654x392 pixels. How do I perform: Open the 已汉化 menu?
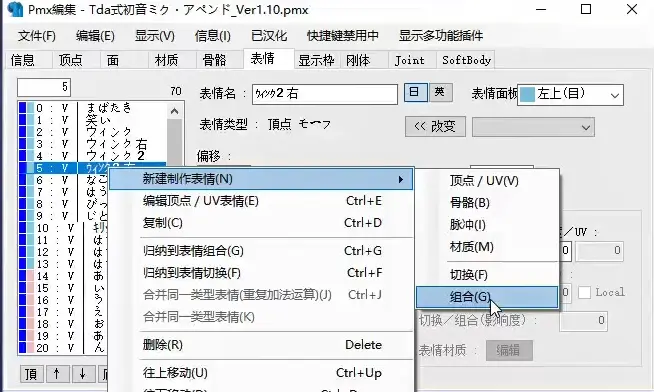pyautogui.click(x=269, y=36)
